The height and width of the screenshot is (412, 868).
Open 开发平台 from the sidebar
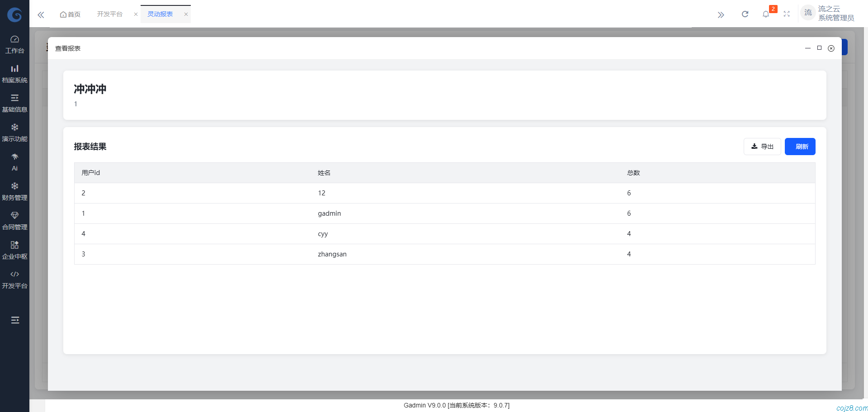coord(14,279)
